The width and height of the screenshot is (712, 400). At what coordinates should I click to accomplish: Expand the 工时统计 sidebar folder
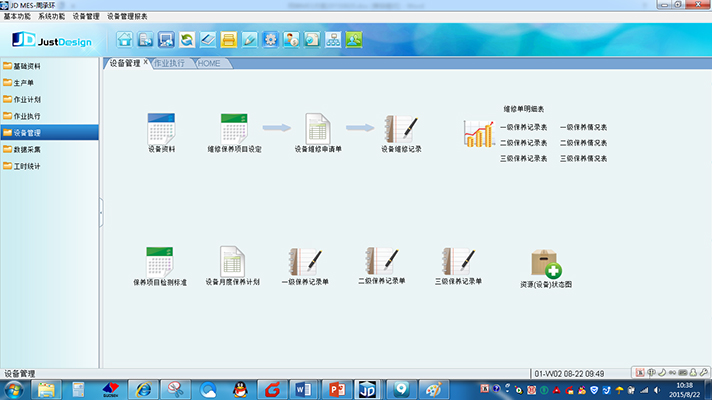28,165
